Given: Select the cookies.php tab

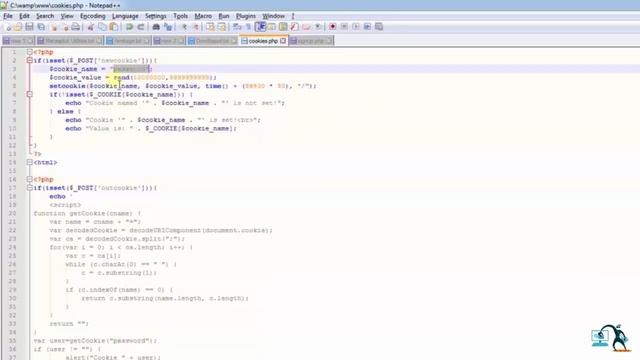Looking at the screenshot, I should pos(263,41).
